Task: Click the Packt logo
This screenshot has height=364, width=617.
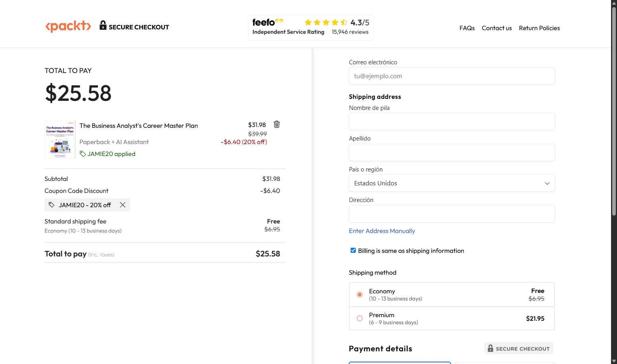Action: point(68,26)
